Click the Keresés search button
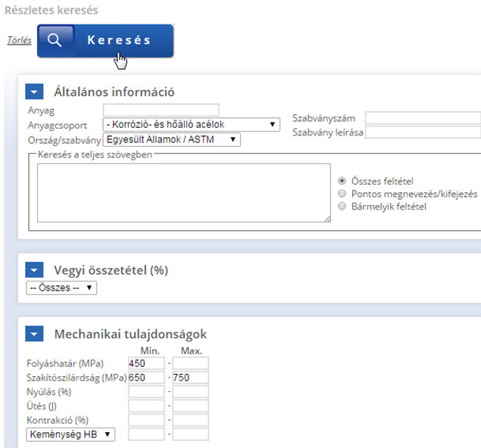481x448 pixels. tap(105, 41)
